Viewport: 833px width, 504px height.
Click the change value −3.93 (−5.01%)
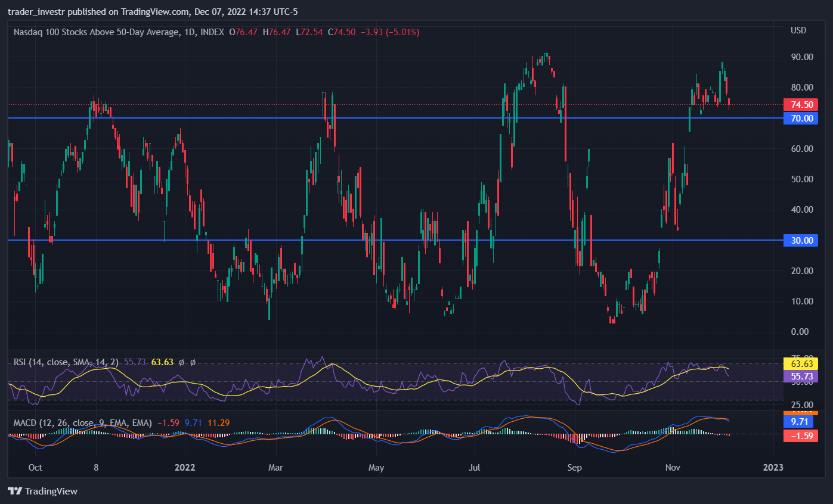click(389, 32)
